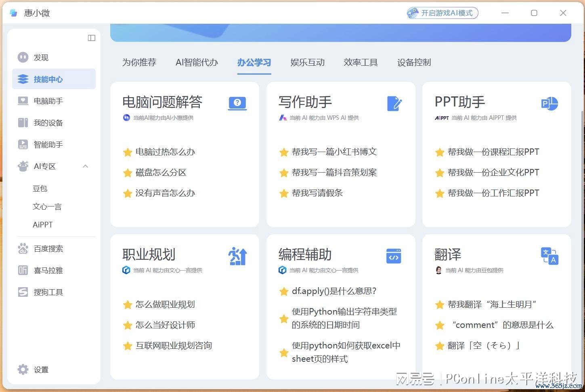Image resolution: width=585 pixels, height=392 pixels.
Task: Switch to AI智能代办 tab
Action: [197, 63]
